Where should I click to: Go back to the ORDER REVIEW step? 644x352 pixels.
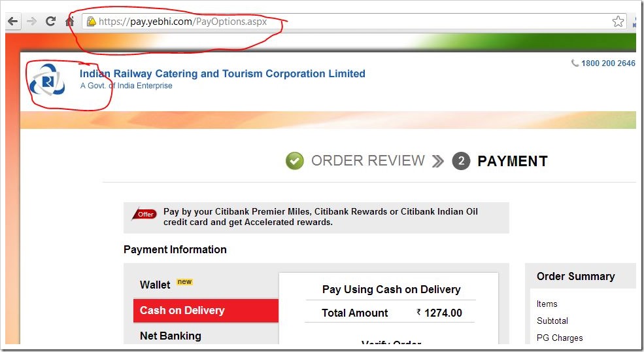point(367,161)
